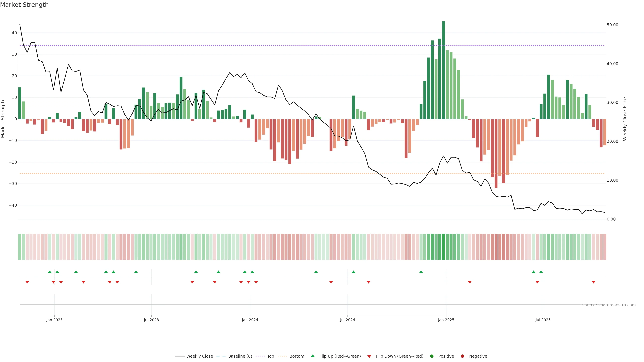This screenshot has width=644, height=362.
Task: Click the 50.00 right axis tick label
Action: pyautogui.click(x=612, y=25)
